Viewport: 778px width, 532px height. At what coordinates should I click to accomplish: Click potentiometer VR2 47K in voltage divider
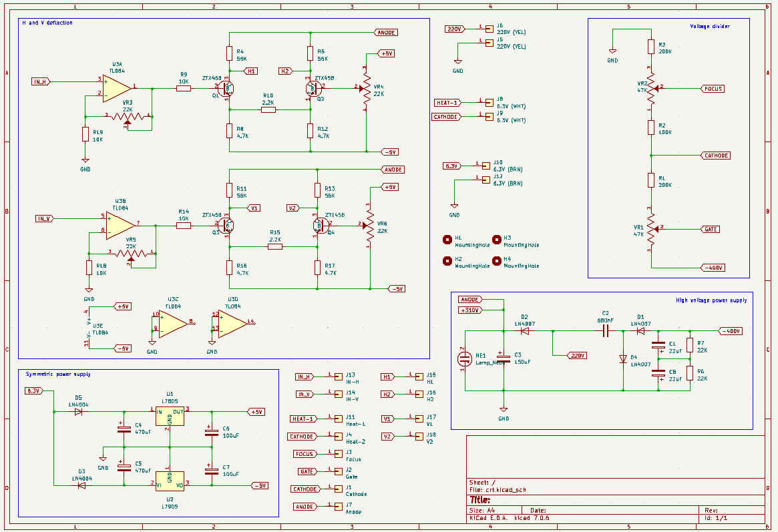point(651,89)
